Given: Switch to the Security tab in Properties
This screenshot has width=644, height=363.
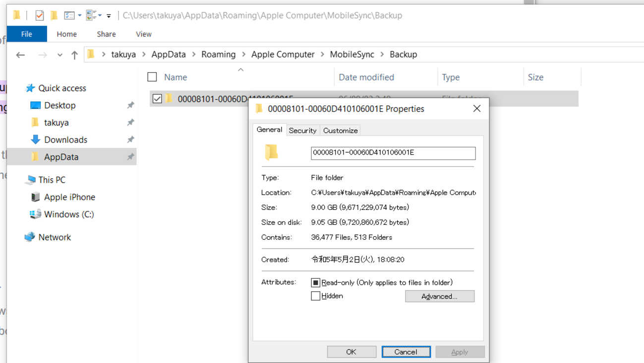Looking at the screenshot, I should [x=302, y=131].
